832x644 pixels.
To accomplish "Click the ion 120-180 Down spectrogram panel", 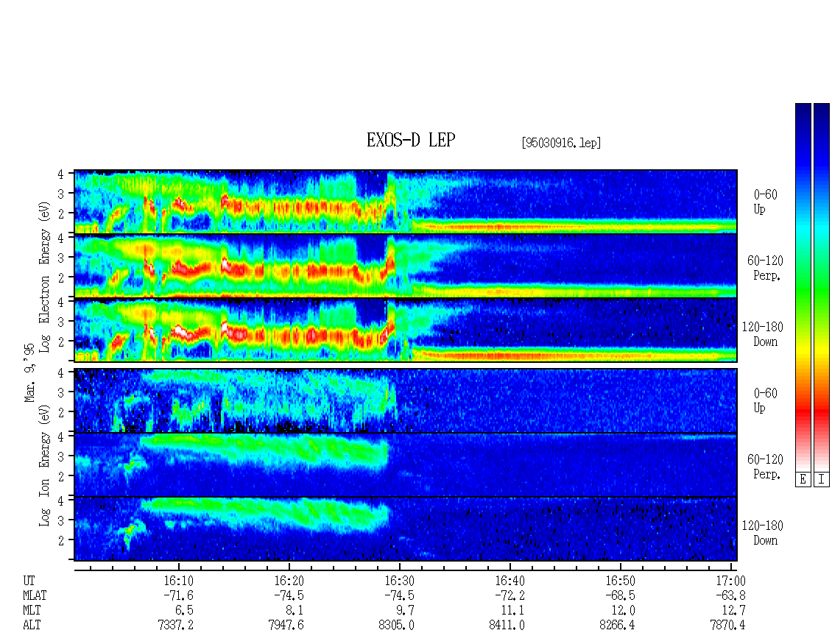I will tap(406, 529).
